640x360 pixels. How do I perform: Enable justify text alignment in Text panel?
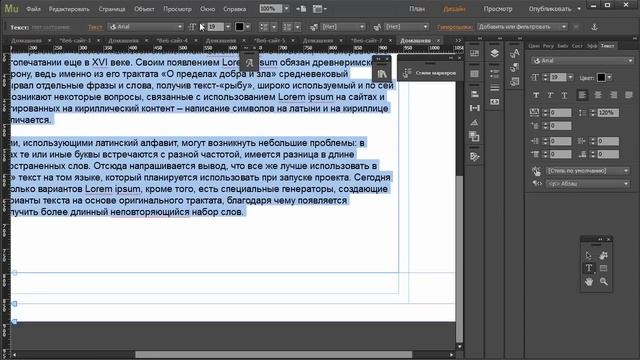click(629, 95)
